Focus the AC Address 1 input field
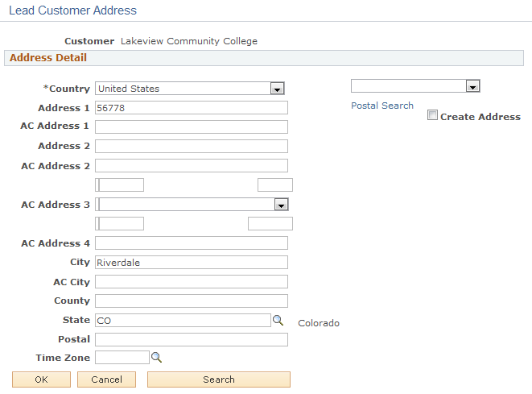 coord(191,126)
